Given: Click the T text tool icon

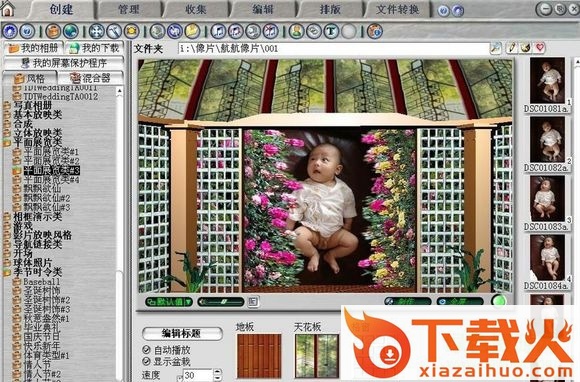Looking at the screenshot, I should (331, 31).
